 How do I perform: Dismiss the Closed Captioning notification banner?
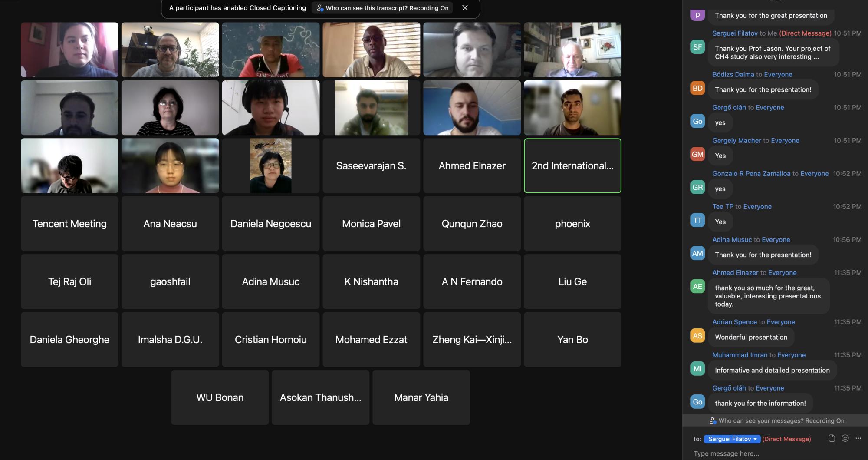[x=465, y=8]
